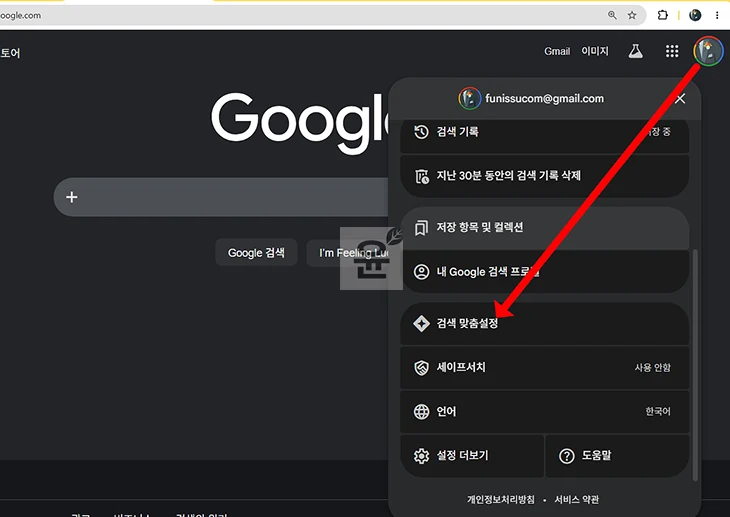Click the account avatar in panel header

(470, 99)
